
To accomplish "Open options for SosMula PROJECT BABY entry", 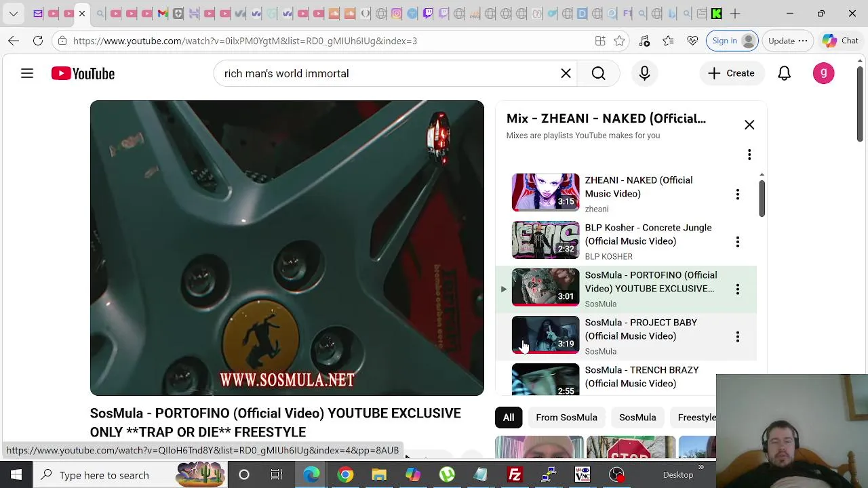I will coord(738,337).
